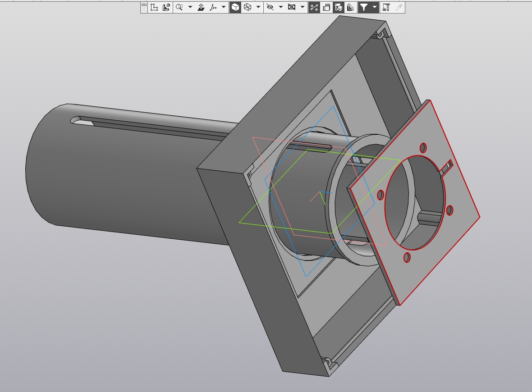
Task: Switch to wireframe cube display mode
Action: pyautogui.click(x=248, y=7)
